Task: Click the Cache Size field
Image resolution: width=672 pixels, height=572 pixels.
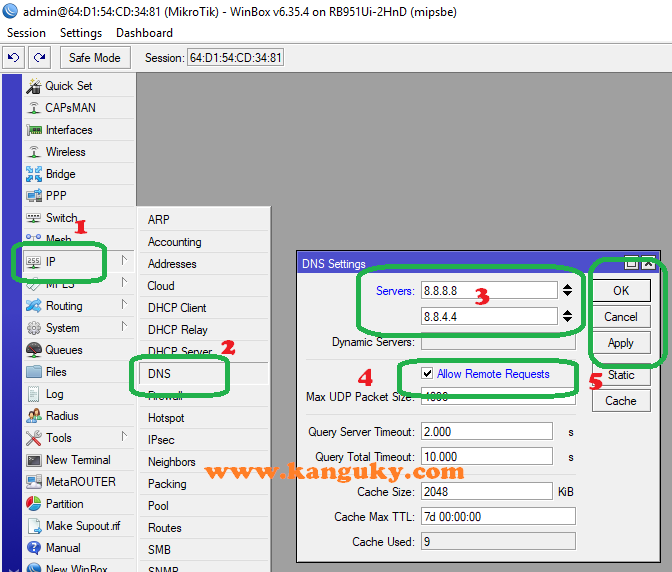Action: pyautogui.click(x=486, y=491)
